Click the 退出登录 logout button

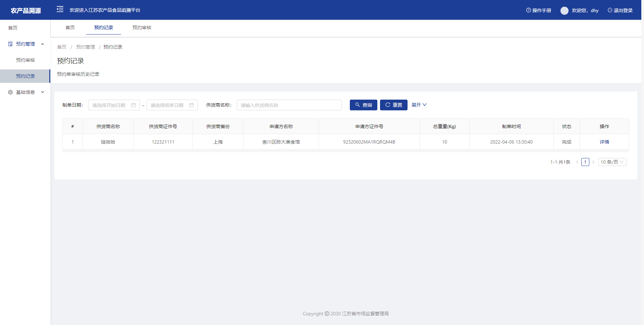click(x=620, y=10)
